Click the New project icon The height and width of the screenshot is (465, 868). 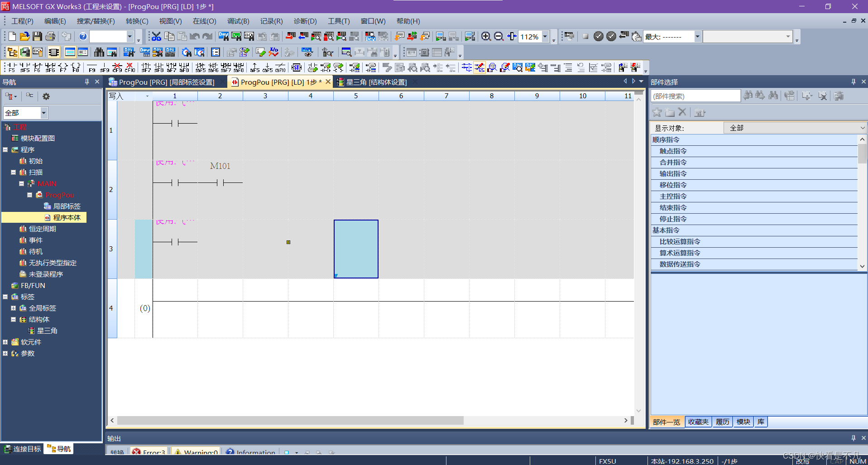click(x=12, y=36)
